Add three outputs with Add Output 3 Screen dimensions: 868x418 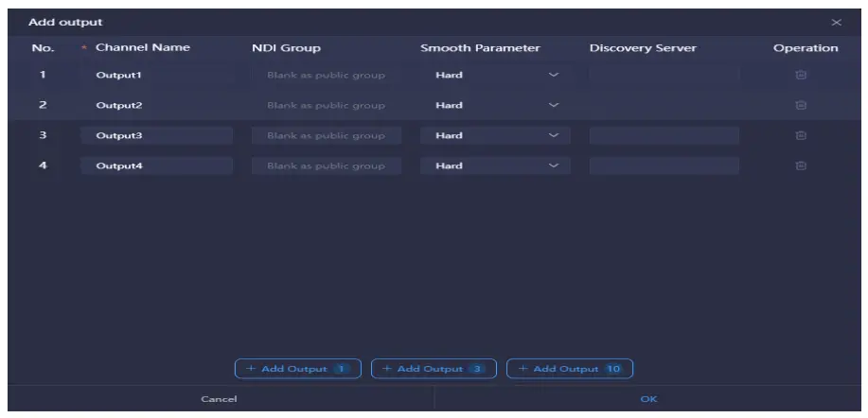434,369
